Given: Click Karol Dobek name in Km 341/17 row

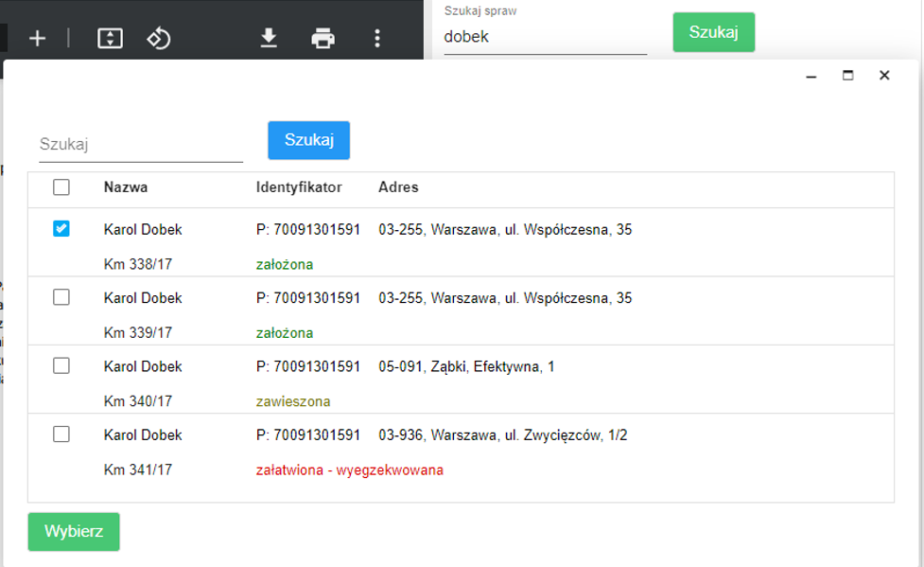Looking at the screenshot, I should pos(143,434).
